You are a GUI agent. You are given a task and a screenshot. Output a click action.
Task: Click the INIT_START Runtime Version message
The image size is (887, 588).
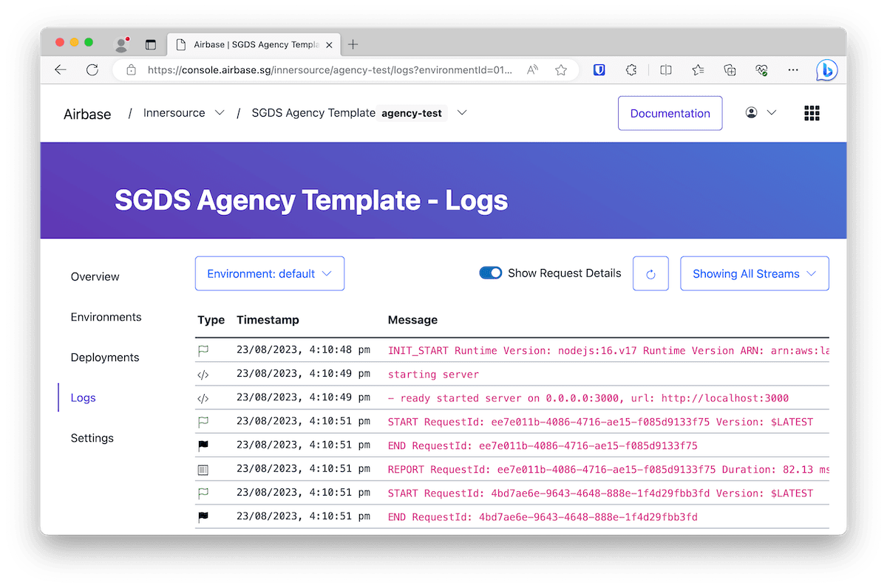[608, 351]
